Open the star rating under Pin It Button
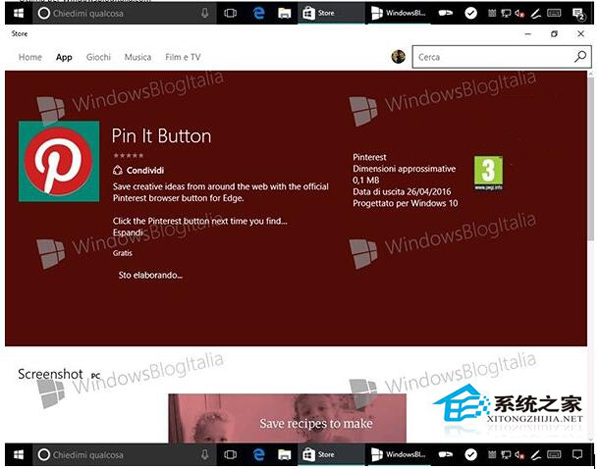Screen dimensions: 600x469 tap(129, 156)
